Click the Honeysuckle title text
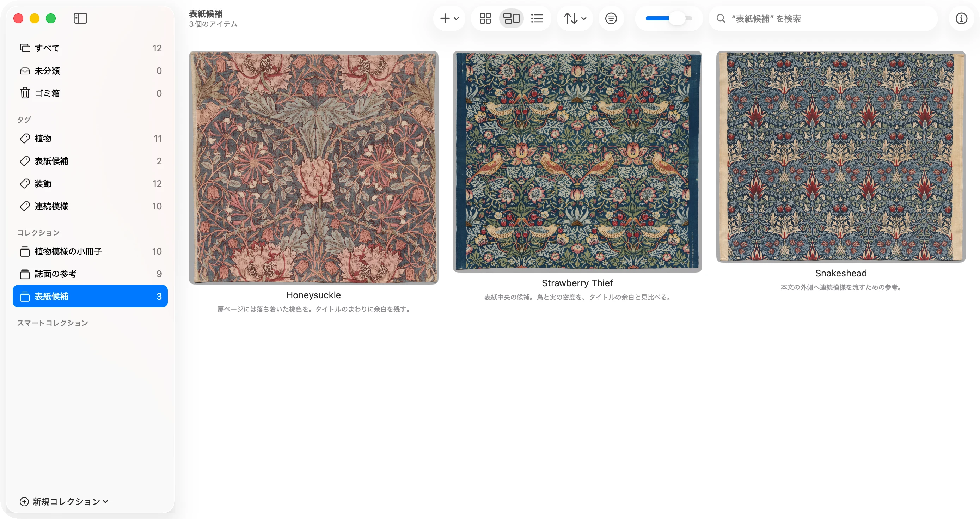The image size is (980, 519). (x=313, y=295)
